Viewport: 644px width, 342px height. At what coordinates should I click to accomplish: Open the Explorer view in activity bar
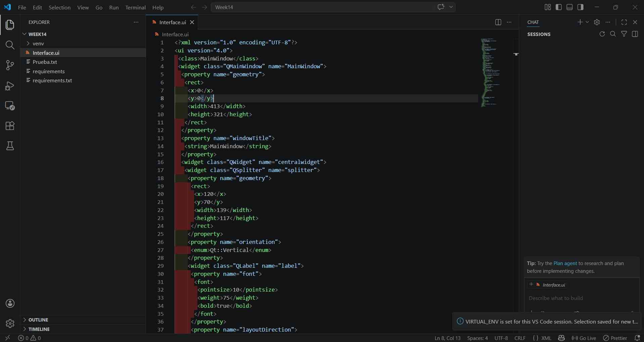pos(10,25)
